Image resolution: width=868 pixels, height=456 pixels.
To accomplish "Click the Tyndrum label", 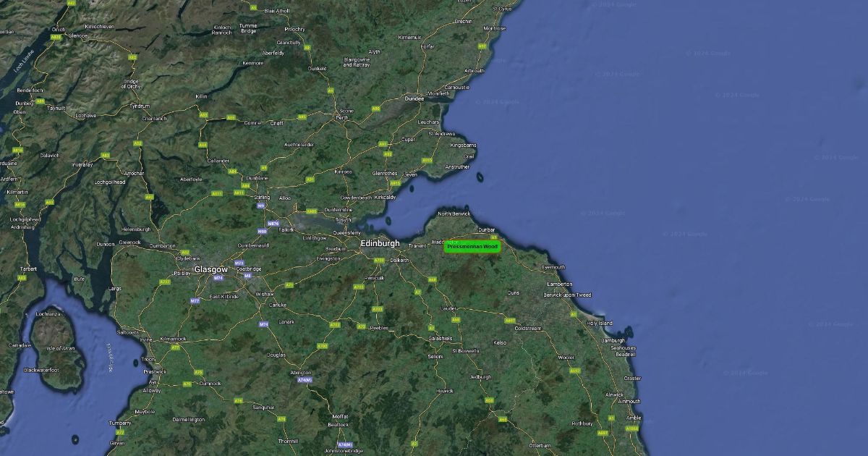I will (139, 106).
